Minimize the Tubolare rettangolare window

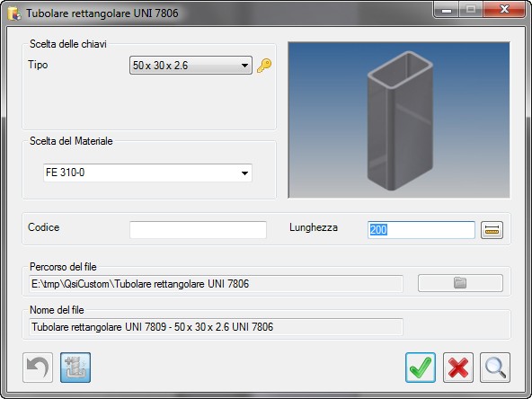tap(447, 10)
